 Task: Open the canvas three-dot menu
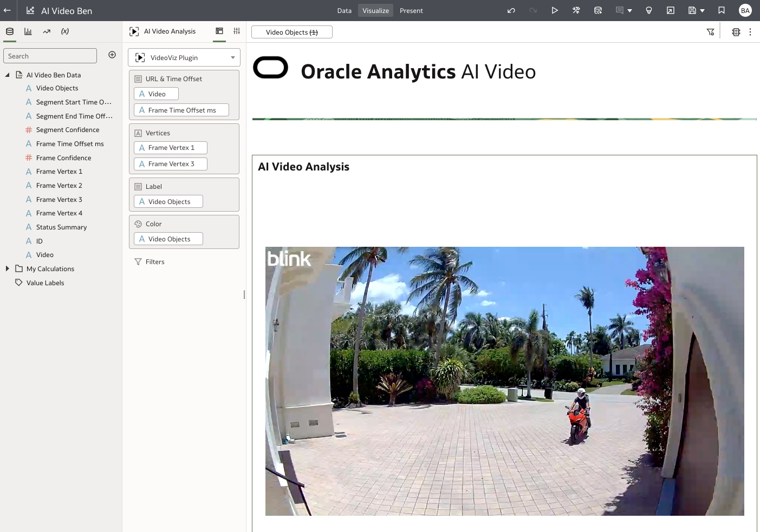750,32
